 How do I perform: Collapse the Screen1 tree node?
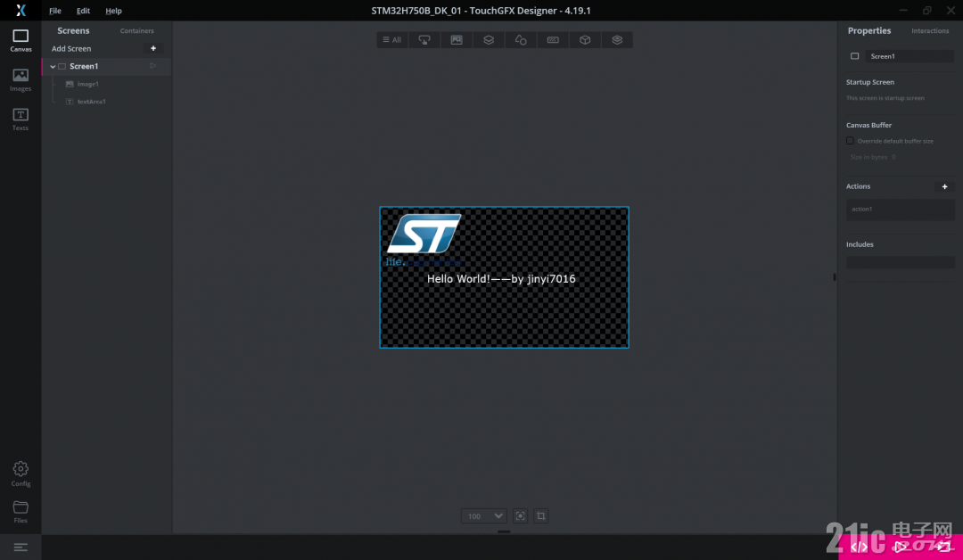pyautogui.click(x=53, y=66)
